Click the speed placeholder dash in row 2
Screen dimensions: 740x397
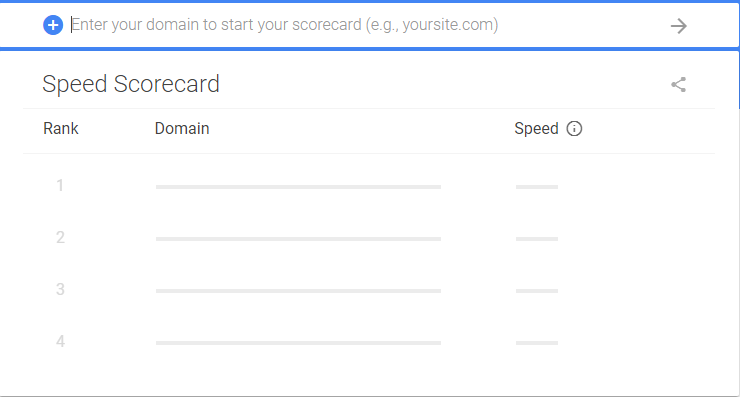[x=537, y=239]
